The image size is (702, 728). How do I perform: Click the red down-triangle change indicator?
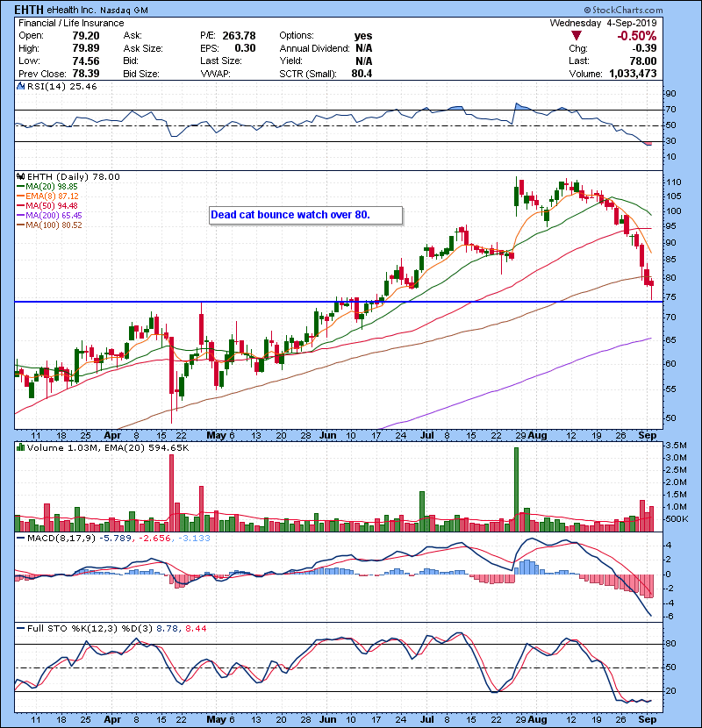[x=577, y=35]
